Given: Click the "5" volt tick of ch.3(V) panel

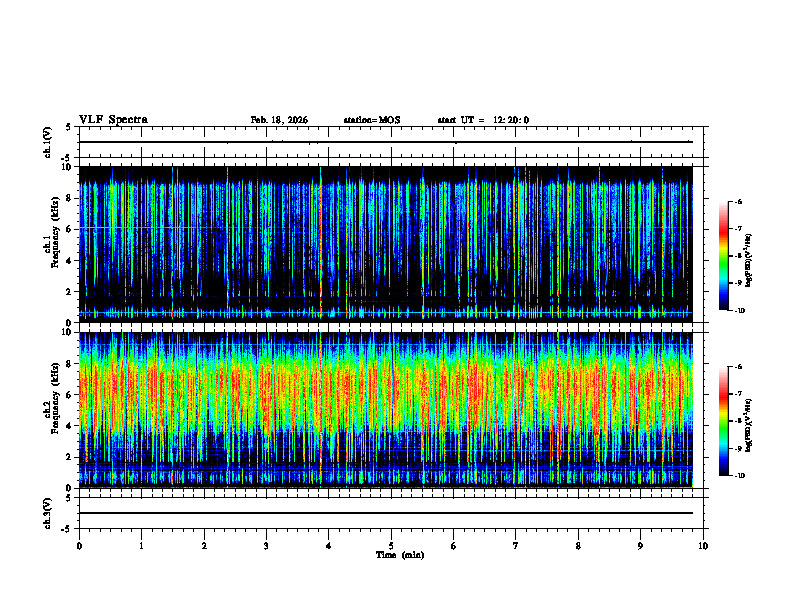Looking at the screenshot, I should point(68,498).
